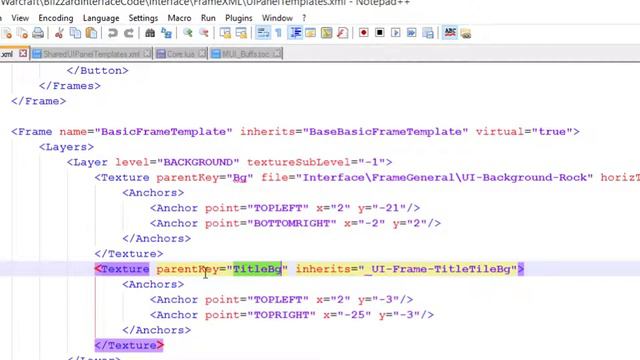Switch to the SharedUIPanelTemplates.xml tab
Viewport: 640px width, 360px height.
91,54
